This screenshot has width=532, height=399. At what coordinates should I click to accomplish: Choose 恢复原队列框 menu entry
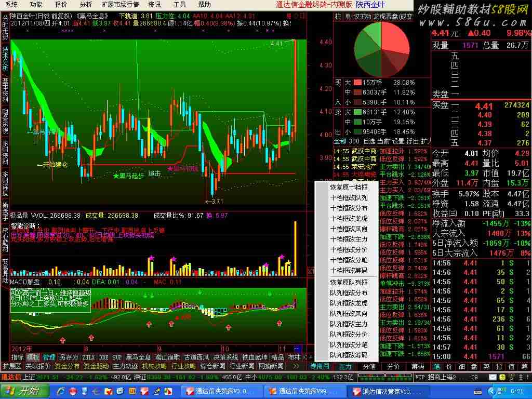pyautogui.click(x=349, y=282)
